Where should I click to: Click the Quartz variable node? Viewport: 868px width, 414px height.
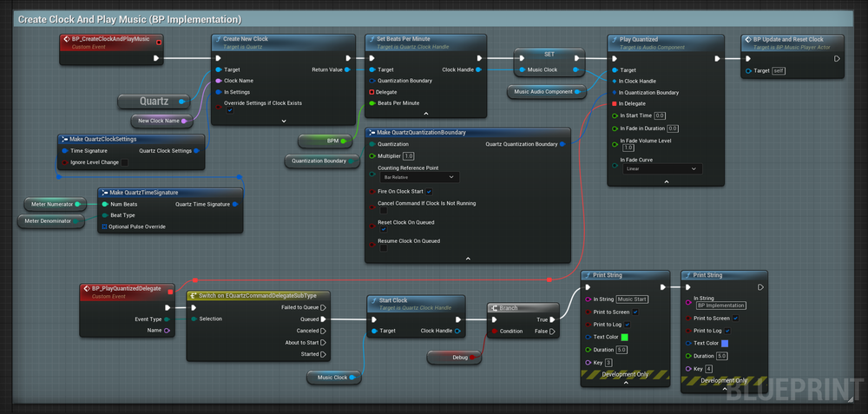[x=154, y=102]
